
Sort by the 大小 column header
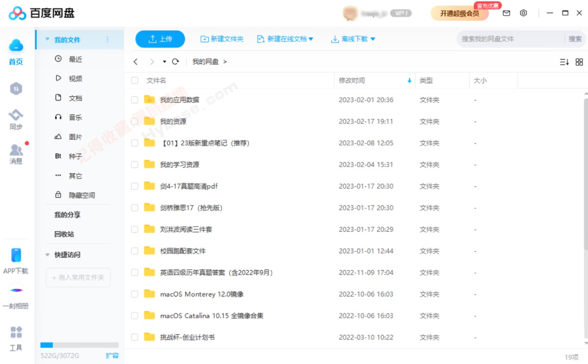(480, 80)
